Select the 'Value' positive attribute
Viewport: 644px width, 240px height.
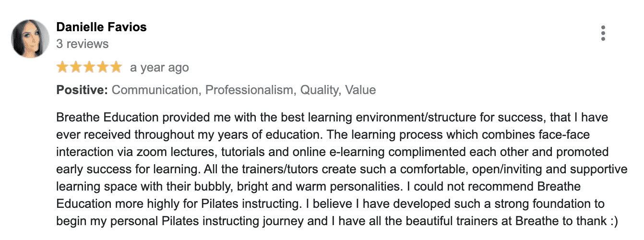pos(360,90)
